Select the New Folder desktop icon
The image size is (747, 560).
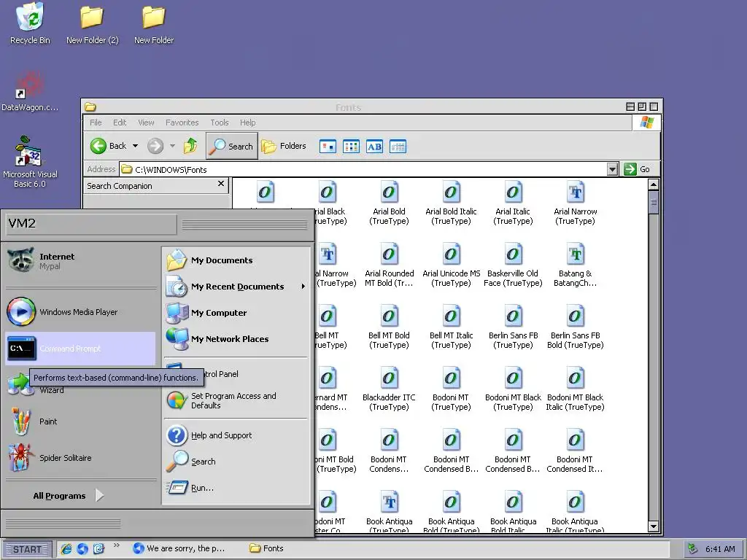(x=153, y=24)
